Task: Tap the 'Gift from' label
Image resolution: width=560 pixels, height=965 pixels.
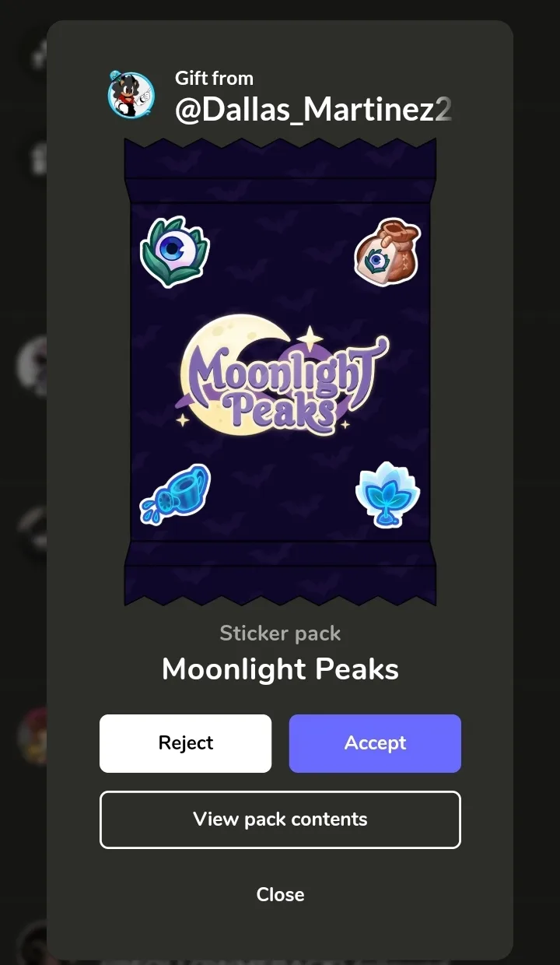Action: tap(214, 78)
